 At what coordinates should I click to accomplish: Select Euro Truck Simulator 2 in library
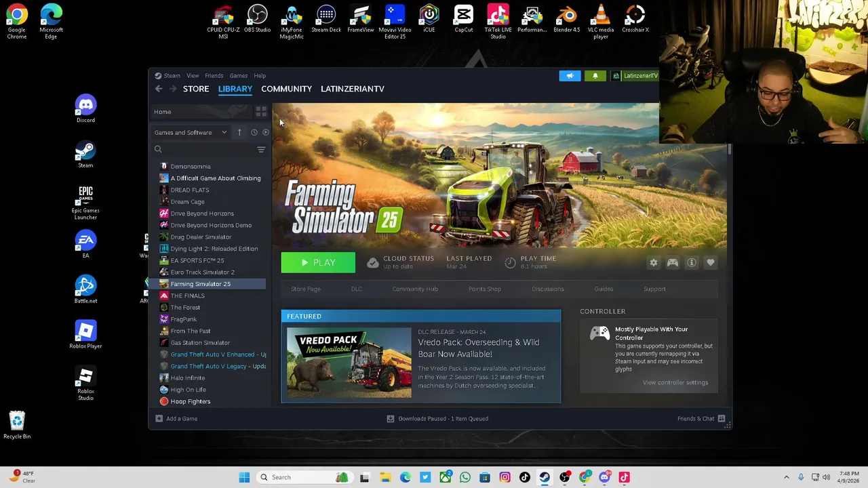click(209, 272)
